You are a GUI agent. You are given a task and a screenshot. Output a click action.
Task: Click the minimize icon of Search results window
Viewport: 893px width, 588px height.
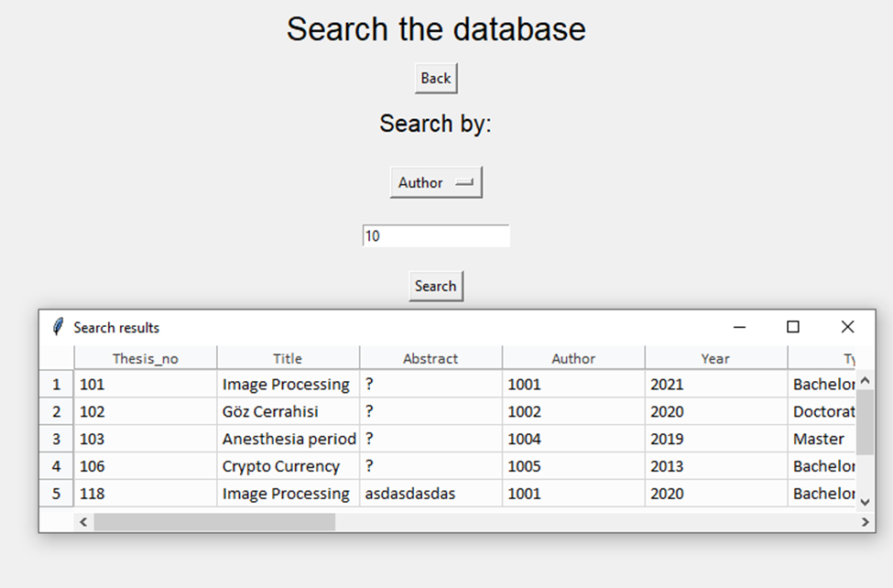(x=739, y=327)
